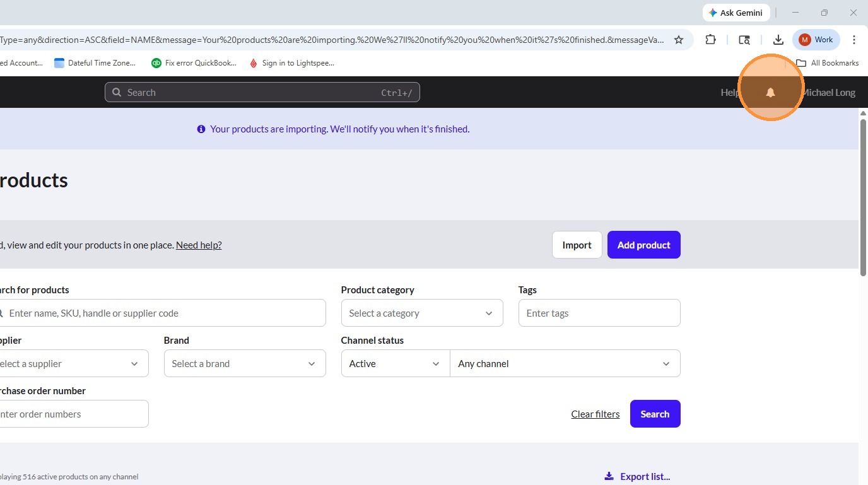Click the Add product button

644,245
